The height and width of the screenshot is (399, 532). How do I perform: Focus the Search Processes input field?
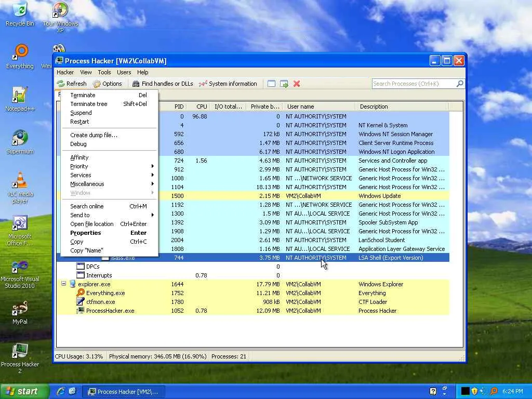point(414,84)
